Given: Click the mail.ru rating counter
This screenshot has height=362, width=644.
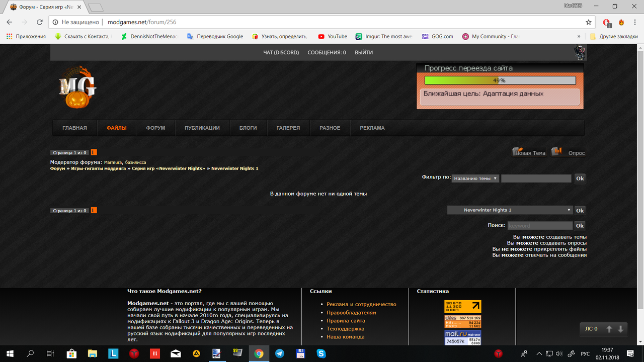Looking at the screenshot, I should [463, 337].
